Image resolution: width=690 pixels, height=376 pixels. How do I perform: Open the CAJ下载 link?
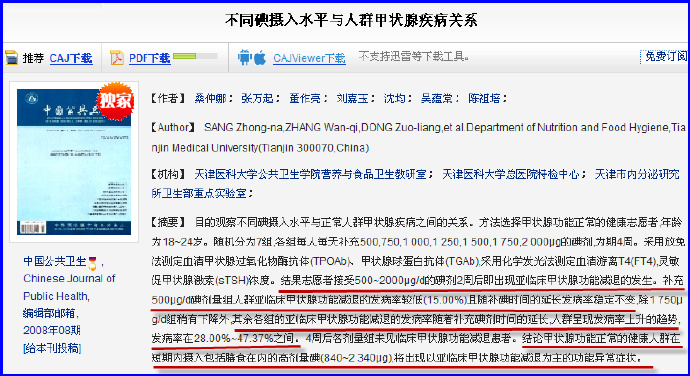[71, 58]
